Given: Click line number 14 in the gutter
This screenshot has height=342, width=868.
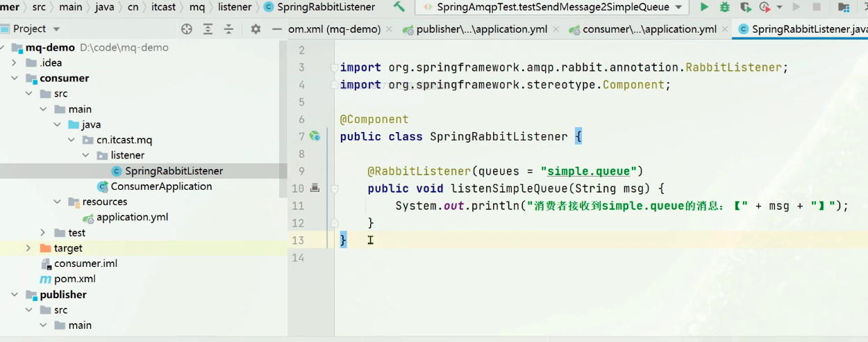Looking at the screenshot, I should click(x=298, y=257).
